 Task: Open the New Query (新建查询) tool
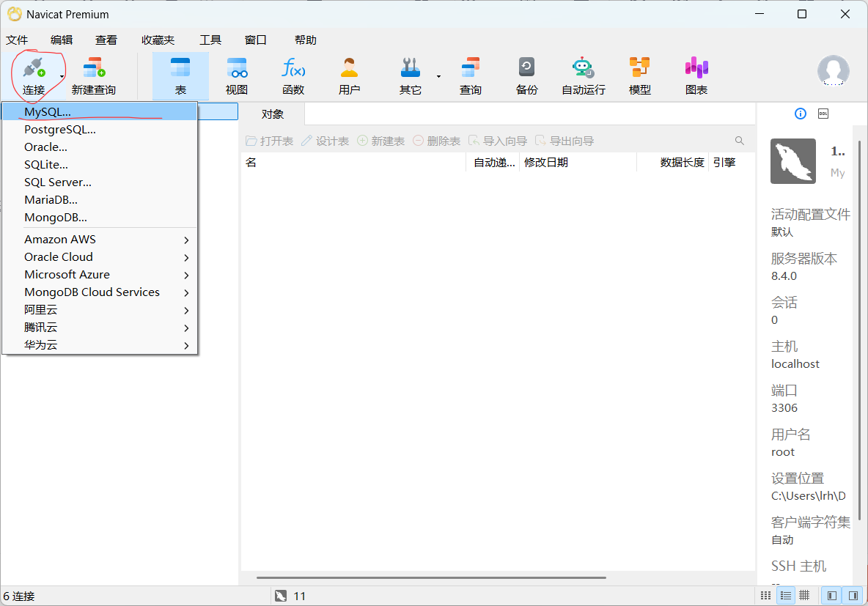point(94,75)
